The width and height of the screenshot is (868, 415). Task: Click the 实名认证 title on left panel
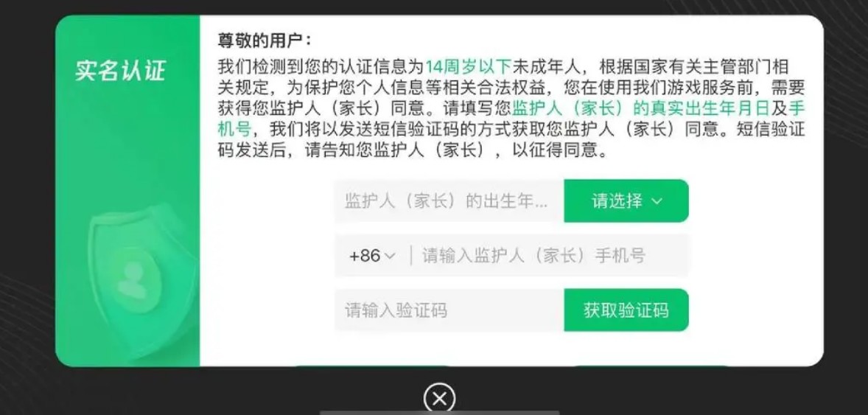[x=121, y=71]
